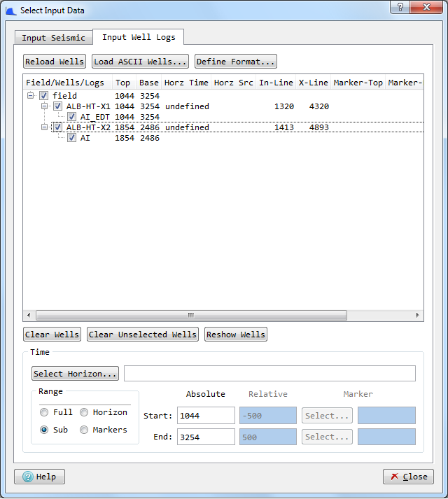Image resolution: width=448 pixels, height=499 pixels.
Task: Select the field root row label
Action: (64, 96)
